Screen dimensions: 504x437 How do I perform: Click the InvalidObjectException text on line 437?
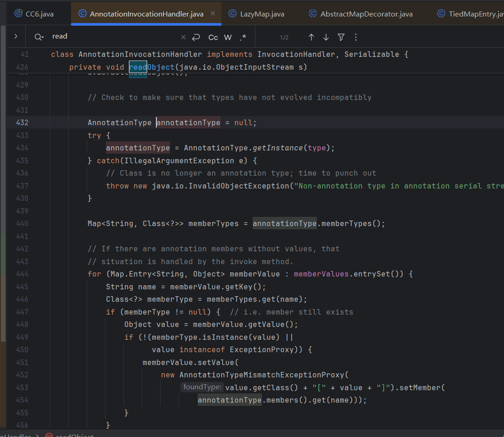tap(239, 186)
